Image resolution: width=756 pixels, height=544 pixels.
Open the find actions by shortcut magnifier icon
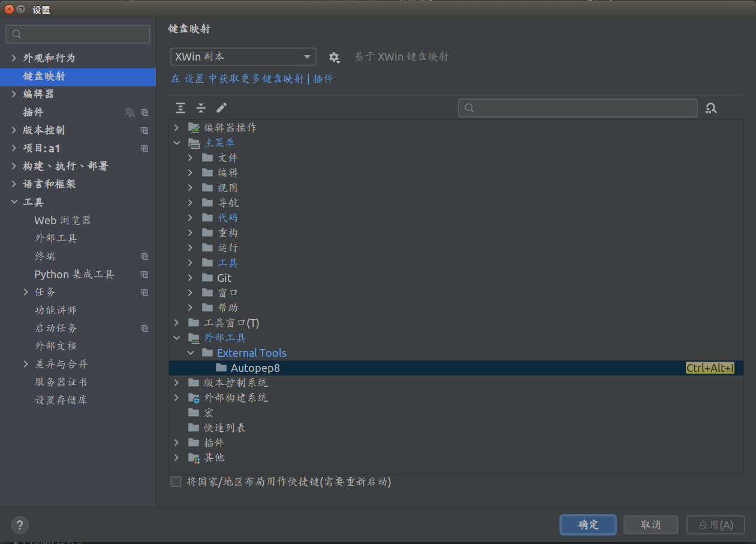click(x=711, y=108)
